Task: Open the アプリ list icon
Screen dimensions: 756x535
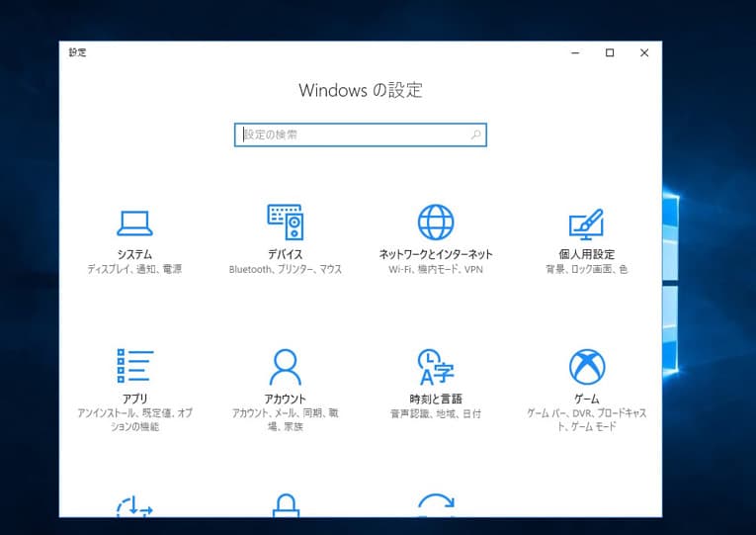Action: 134,366
